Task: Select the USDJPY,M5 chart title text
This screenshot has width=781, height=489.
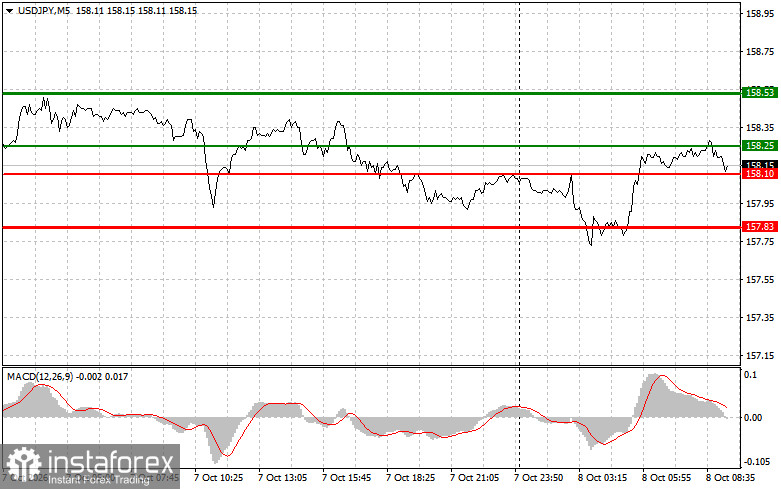Action: point(44,10)
